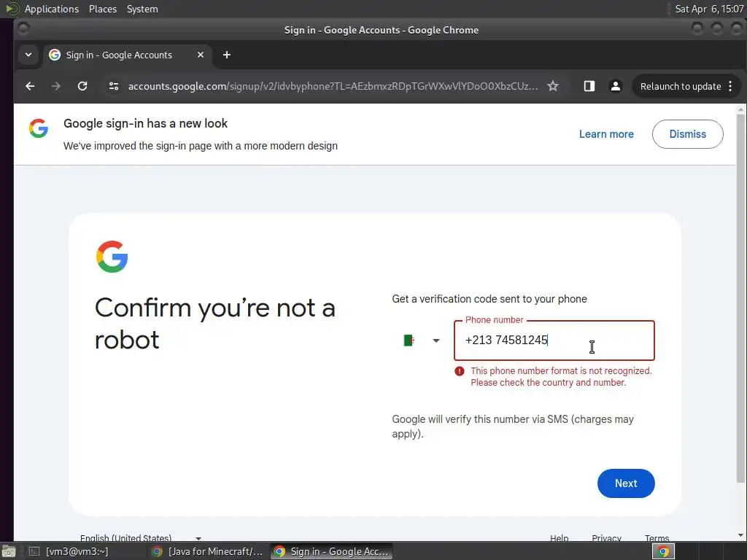The height and width of the screenshot is (560, 747).
Task: Focus the Phone number input field
Action: tap(554, 341)
